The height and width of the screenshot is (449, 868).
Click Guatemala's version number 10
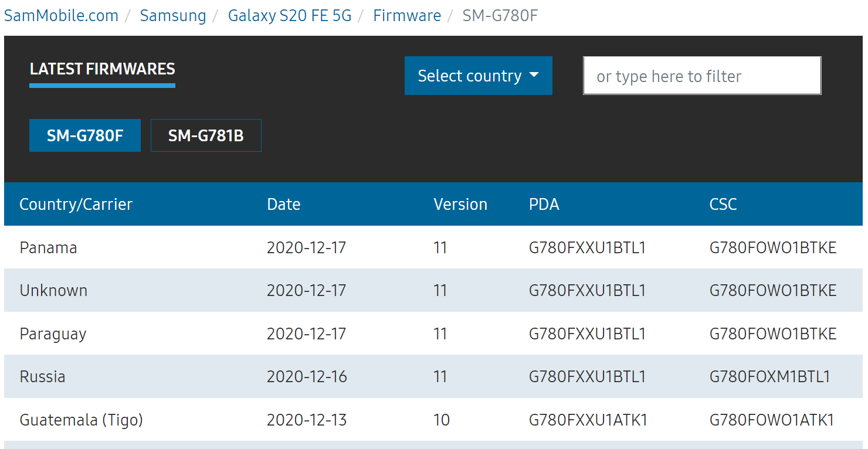click(442, 420)
